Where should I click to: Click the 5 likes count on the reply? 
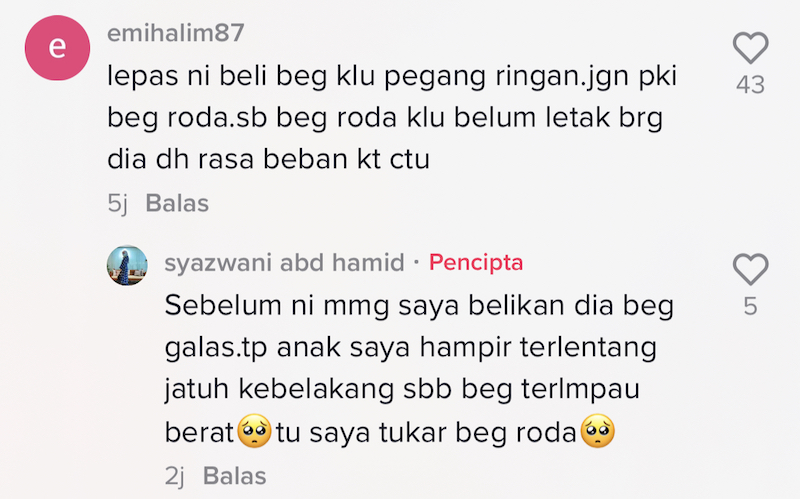(x=750, y=306)
